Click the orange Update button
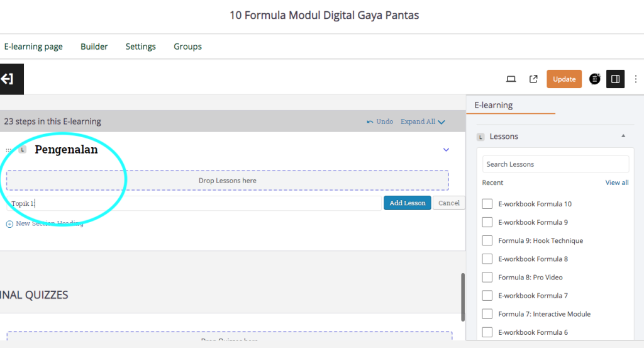644x348 pixels. coord(563,79)
